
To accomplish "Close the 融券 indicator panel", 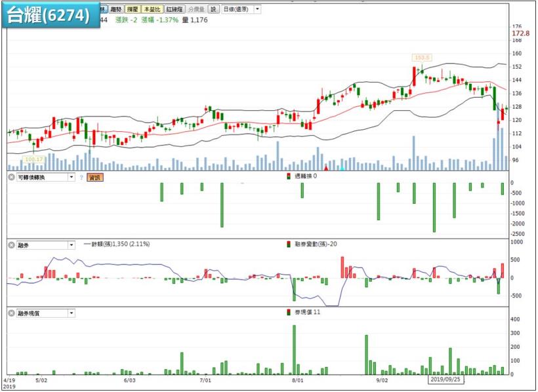I will (11, 245).
